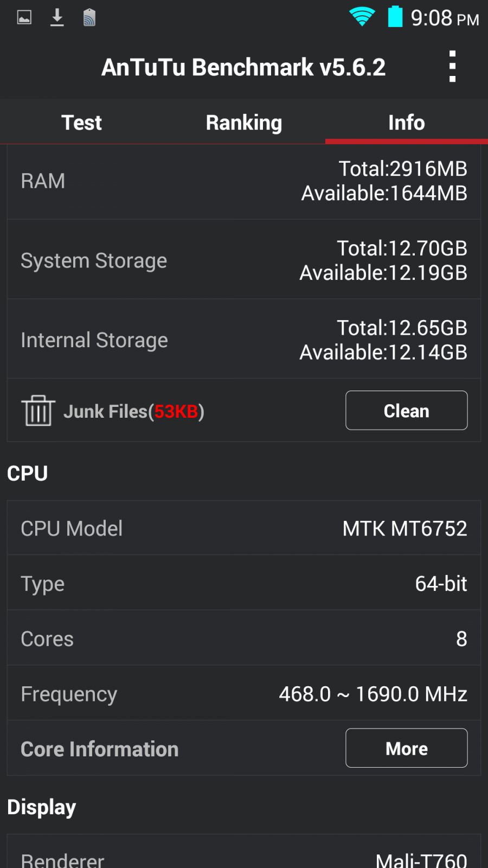Tap the Junk Files trash can icon
The image size is (488, 868).
click(38, 410)
